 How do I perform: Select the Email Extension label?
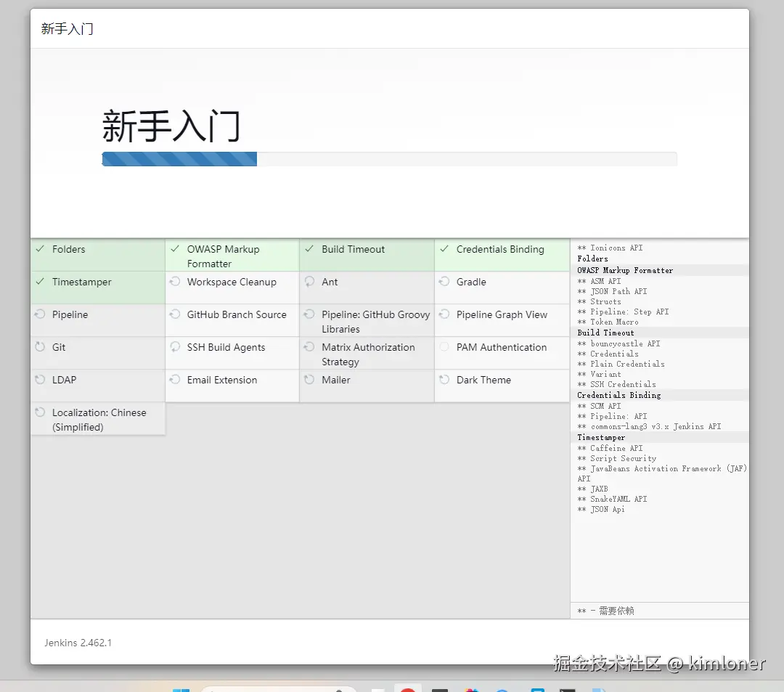tap(222, 380)
